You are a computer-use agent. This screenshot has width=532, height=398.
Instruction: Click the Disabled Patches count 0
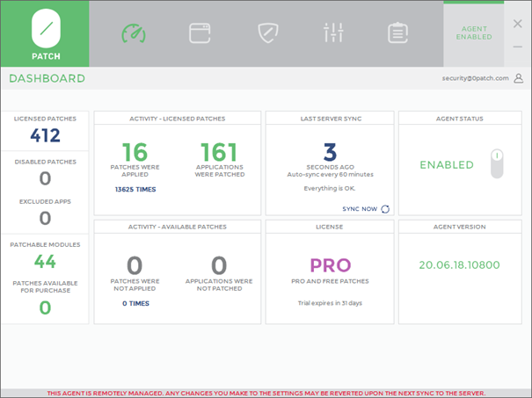45,178
